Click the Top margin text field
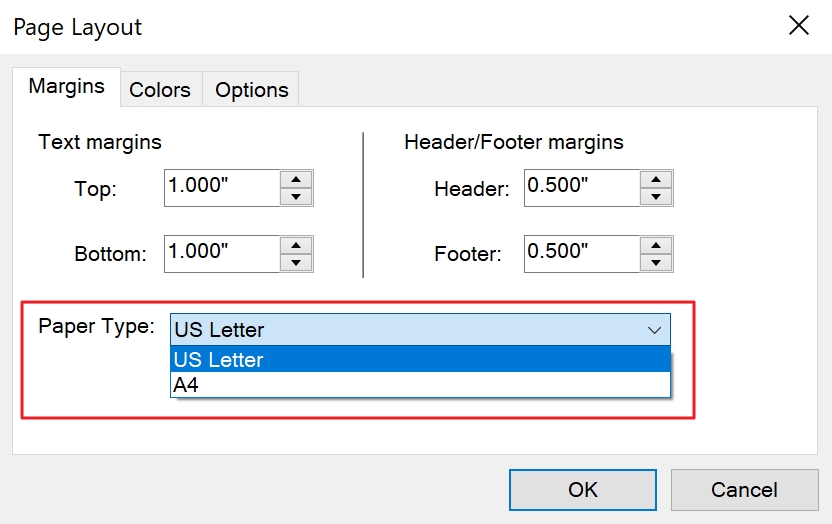 pyautogui.click(x=221, y=187)
